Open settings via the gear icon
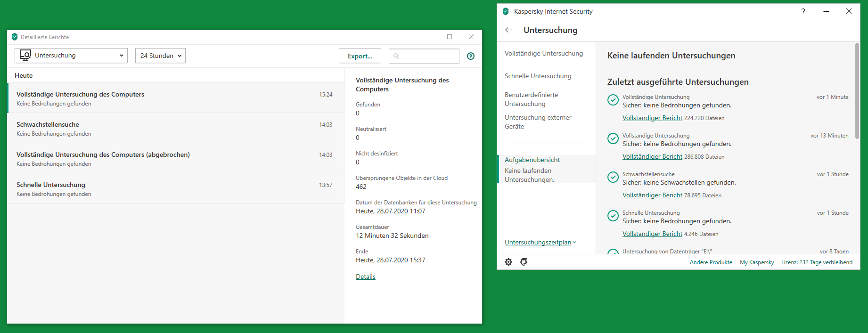This screenshot has height=333, width=868. point(508,262)
